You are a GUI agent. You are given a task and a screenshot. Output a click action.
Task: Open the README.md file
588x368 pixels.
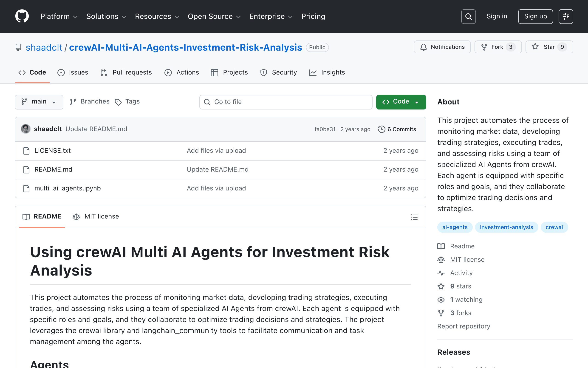click(x=54, y=170)
